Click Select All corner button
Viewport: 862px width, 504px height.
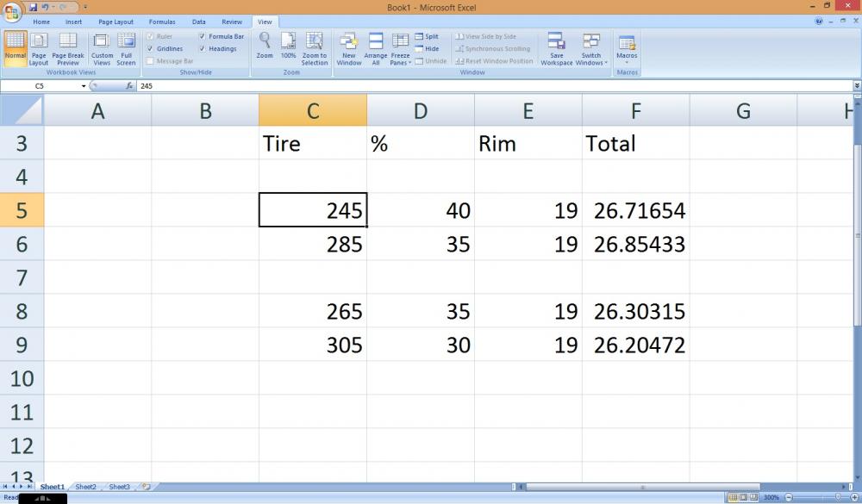click(x=22, y=110)
